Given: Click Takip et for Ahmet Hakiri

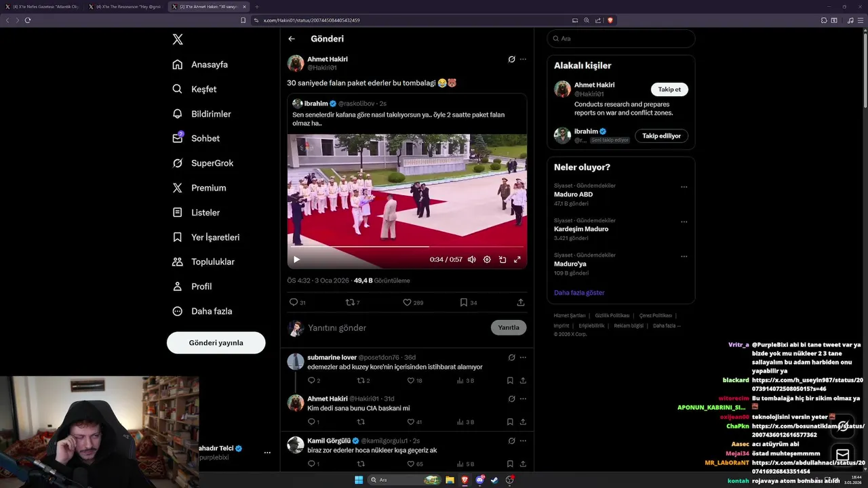Looking at the screenshot, I should click(669, 89).
